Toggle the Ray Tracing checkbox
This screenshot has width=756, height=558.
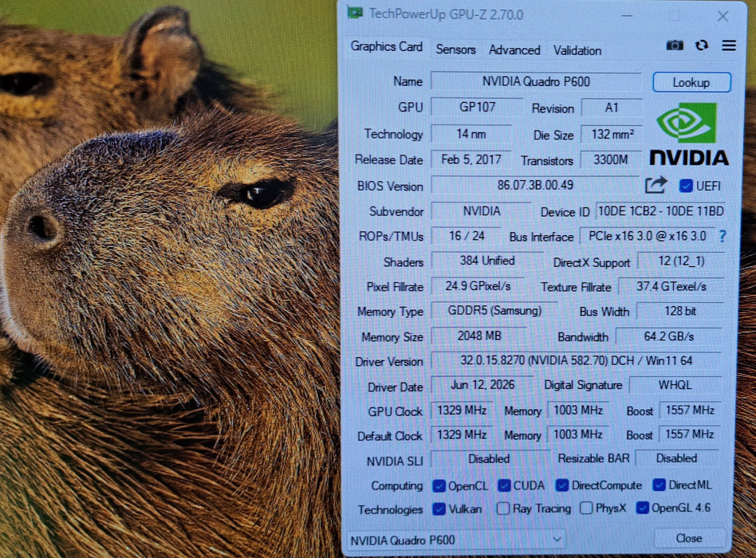click(x=503, y=509)
